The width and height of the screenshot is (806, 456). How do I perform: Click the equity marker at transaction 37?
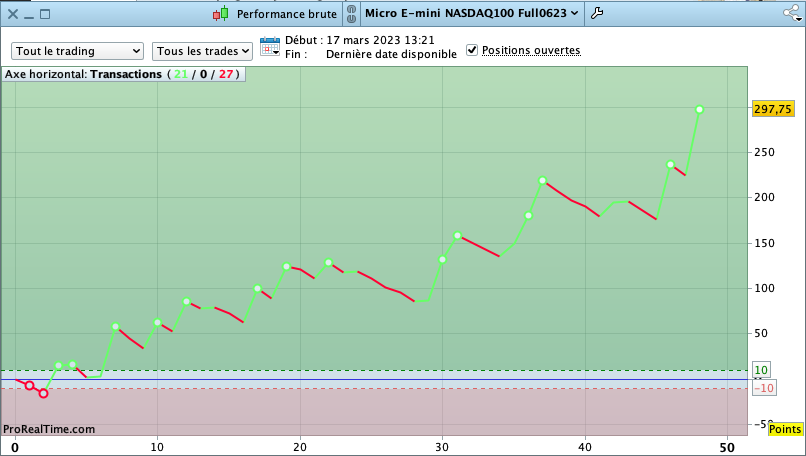(x=542, y=180)
